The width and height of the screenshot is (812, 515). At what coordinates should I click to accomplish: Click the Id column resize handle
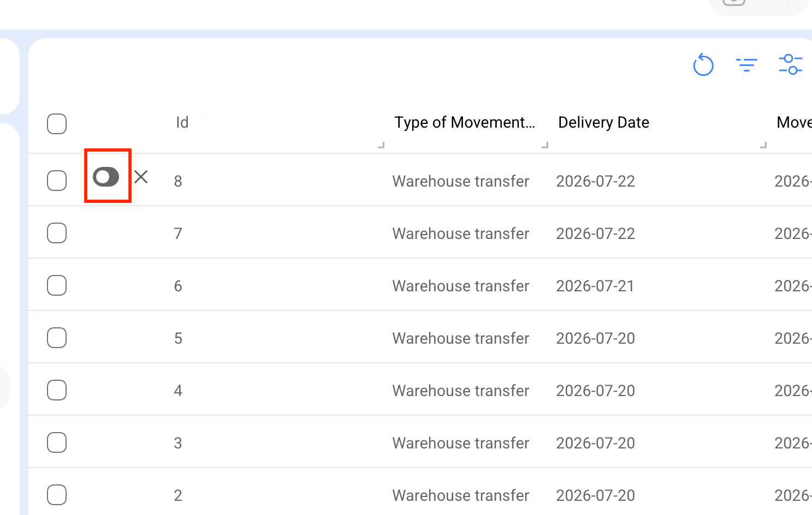tap(381, 145)
